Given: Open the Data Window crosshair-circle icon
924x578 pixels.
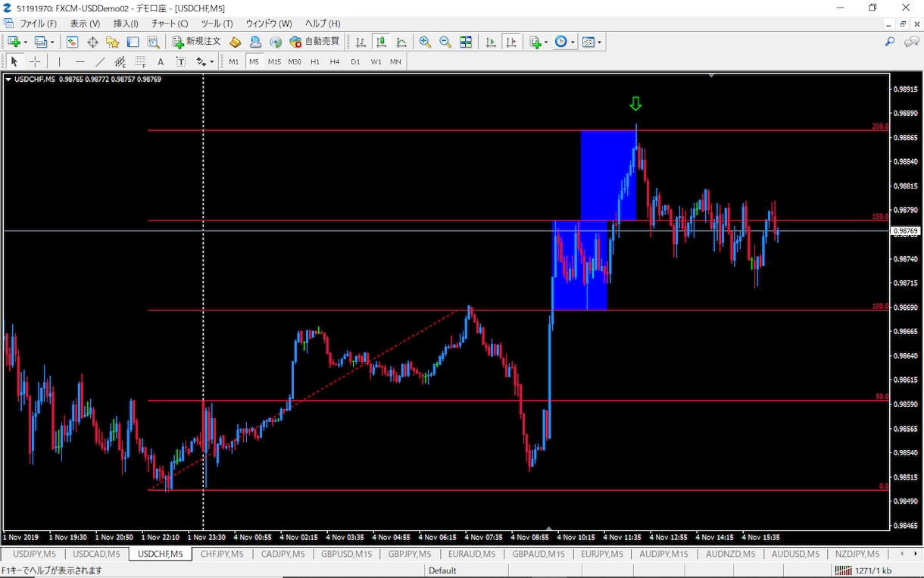Looking at the screenshot, I should [93, 42].
